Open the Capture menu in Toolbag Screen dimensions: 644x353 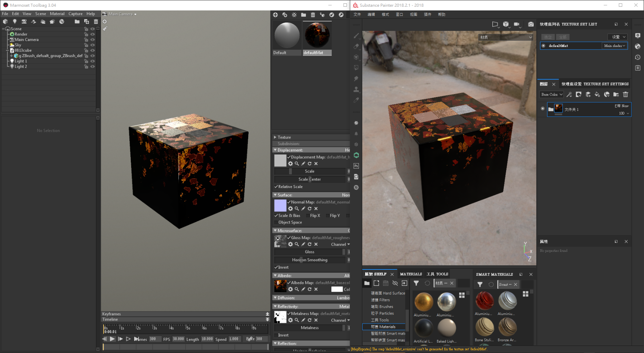pyautogui.click(x=75, y=14)
